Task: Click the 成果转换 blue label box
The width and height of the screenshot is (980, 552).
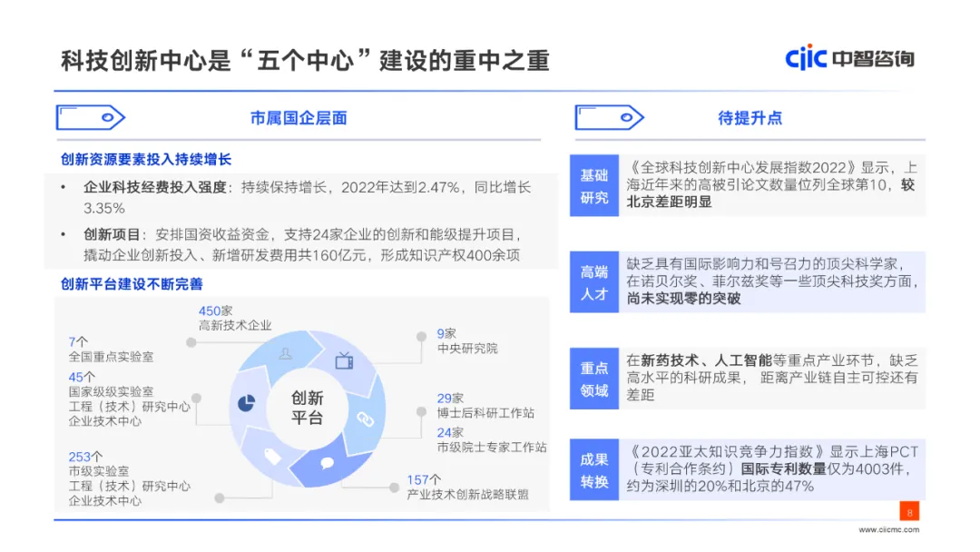Action: click(x=594, y=470)
